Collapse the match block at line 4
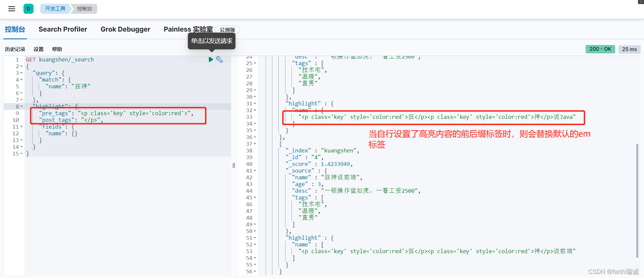The height and width of the screenshot is (278, 644). click(21, 80)
